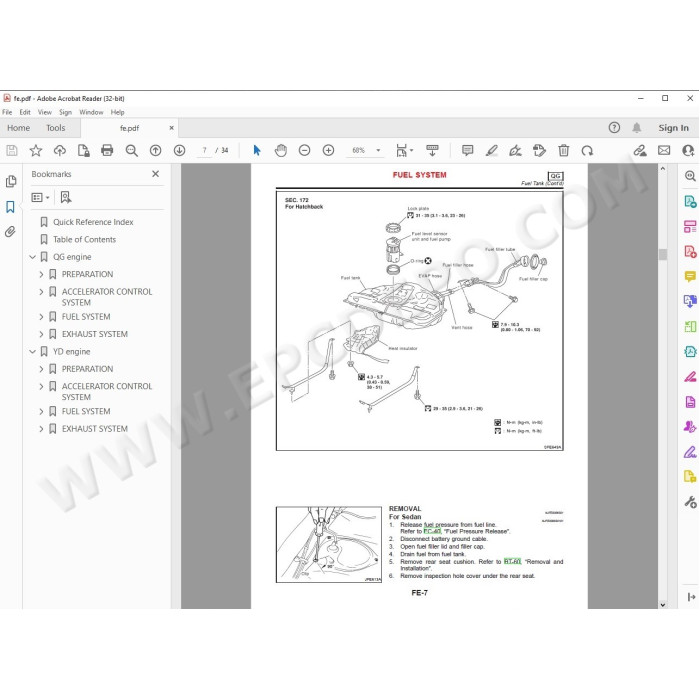
Task: Send file by email envelope icon
Action: [664, 150]
